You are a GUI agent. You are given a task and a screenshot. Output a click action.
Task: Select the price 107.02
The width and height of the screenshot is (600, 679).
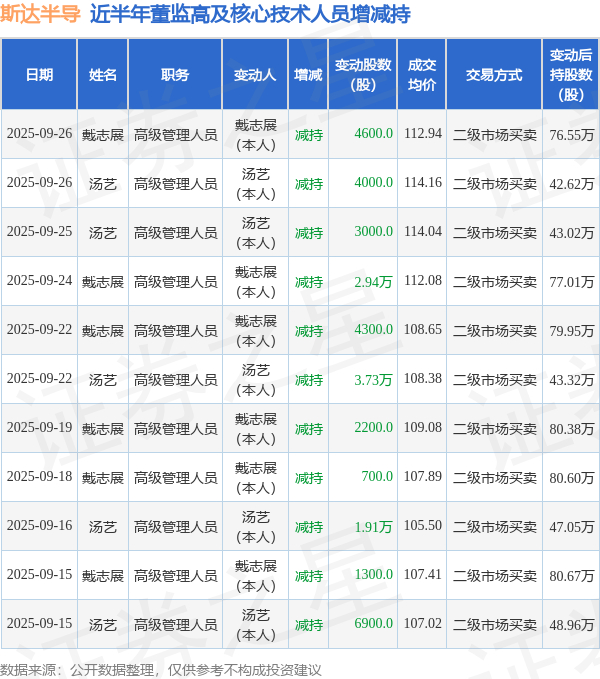tap(423, 623)
